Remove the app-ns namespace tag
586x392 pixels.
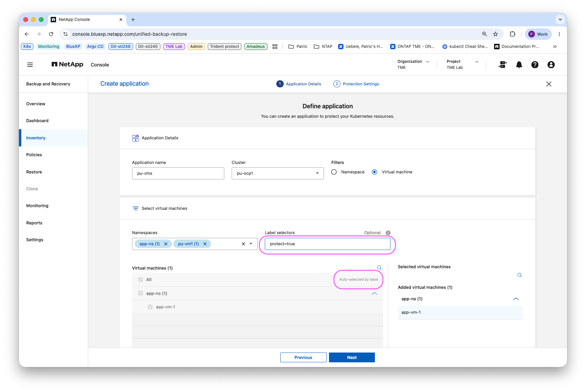[166, 244]
